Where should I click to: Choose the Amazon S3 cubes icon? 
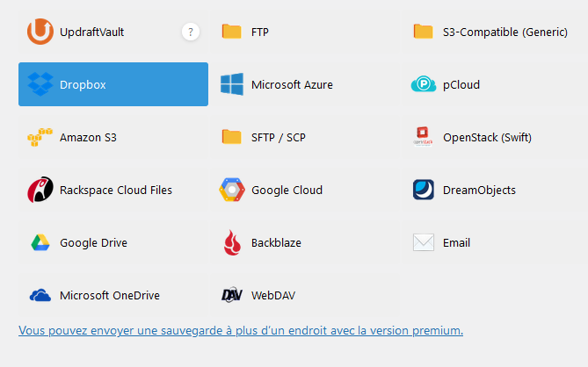click(x=40, y=137)
